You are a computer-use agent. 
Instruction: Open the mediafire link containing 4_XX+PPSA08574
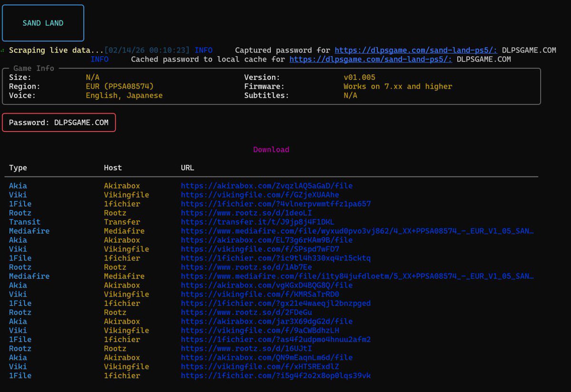(x=357, y=231)
